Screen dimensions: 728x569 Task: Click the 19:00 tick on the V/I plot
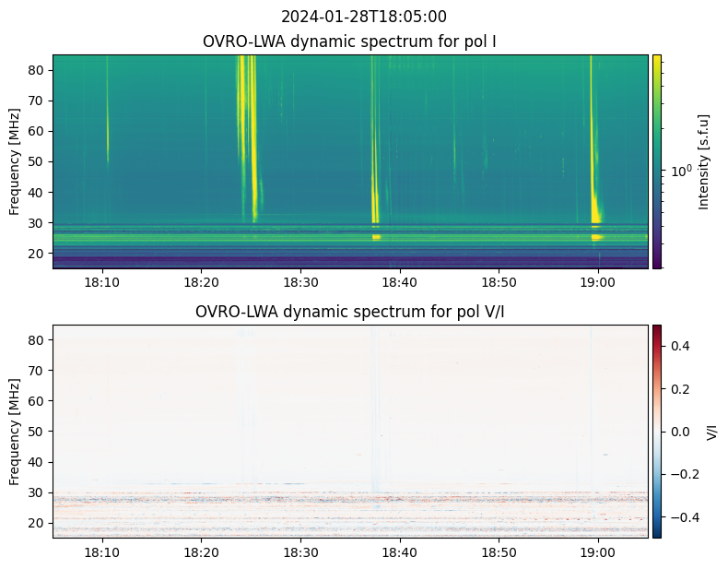pyautogui.click(x=598, y=551)
